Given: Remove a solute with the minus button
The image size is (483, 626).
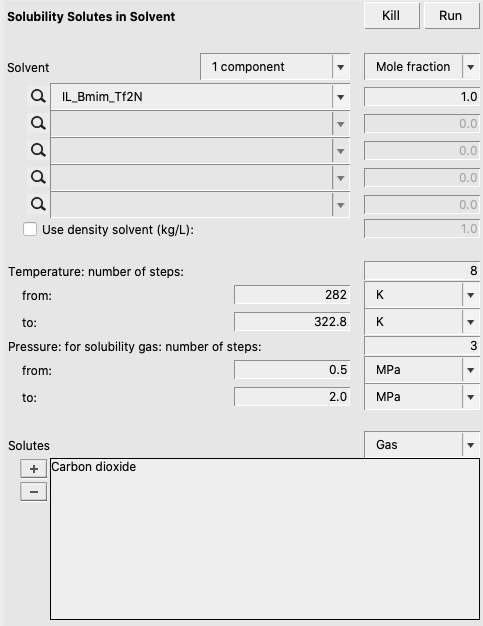Looking at the screenshot, I should pos(34,492).
